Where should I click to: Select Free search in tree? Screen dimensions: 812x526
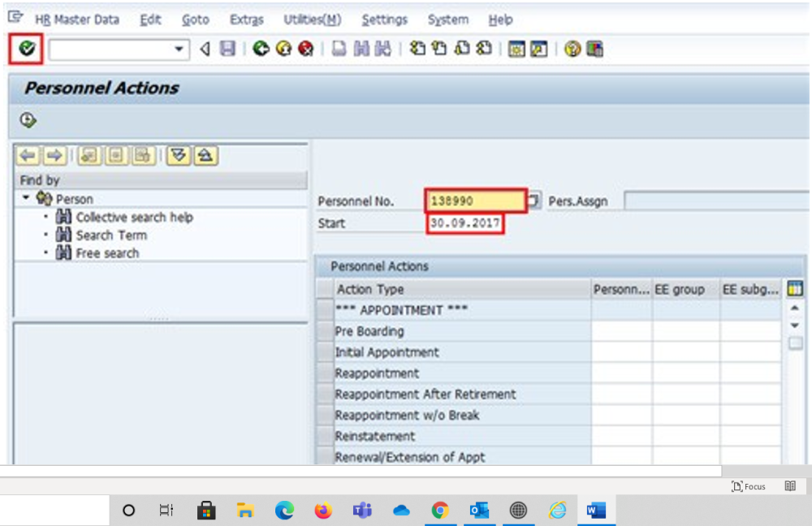click(107, 253)
